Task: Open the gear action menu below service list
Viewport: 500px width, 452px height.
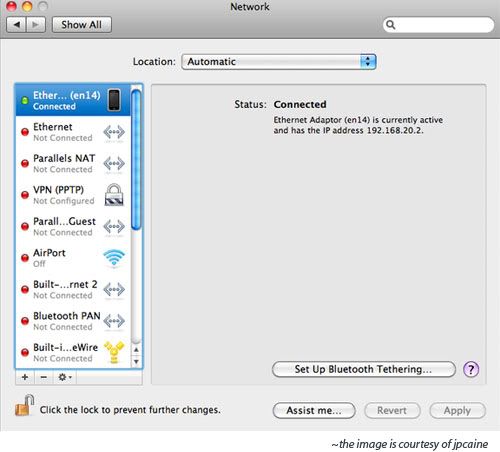Action: tap(65, 377)
